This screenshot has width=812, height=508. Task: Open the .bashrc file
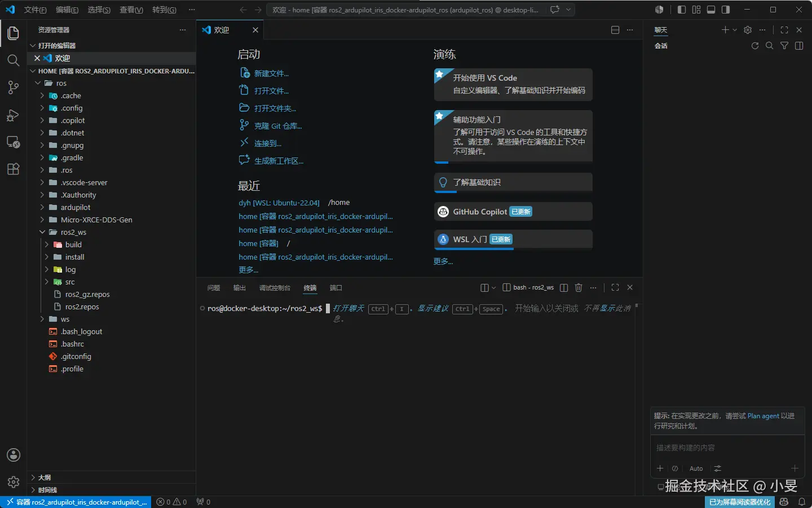(x=73, y=344)
